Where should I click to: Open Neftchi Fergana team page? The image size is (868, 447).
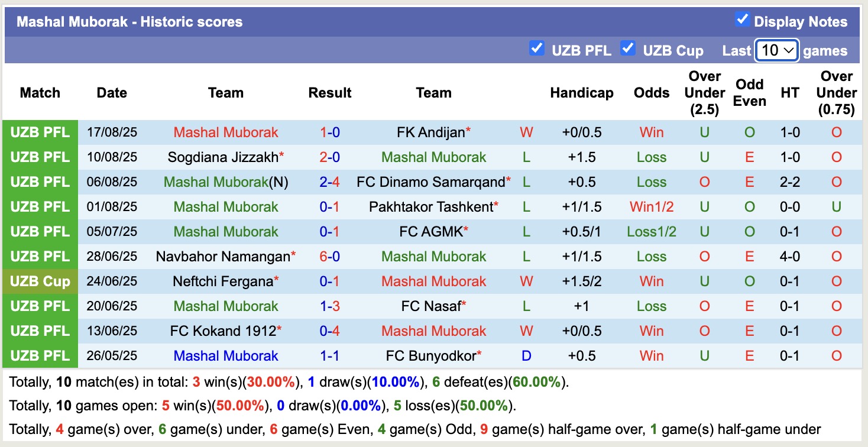[222, 281]
